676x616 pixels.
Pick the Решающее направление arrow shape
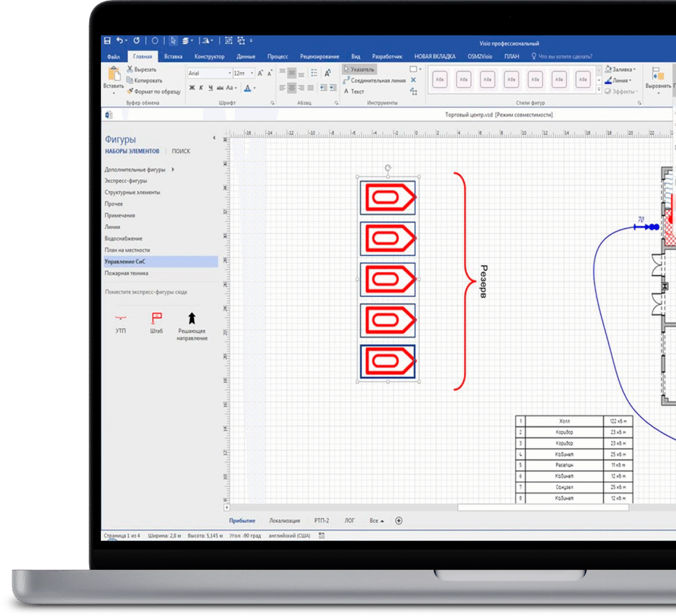click(192, 318)
